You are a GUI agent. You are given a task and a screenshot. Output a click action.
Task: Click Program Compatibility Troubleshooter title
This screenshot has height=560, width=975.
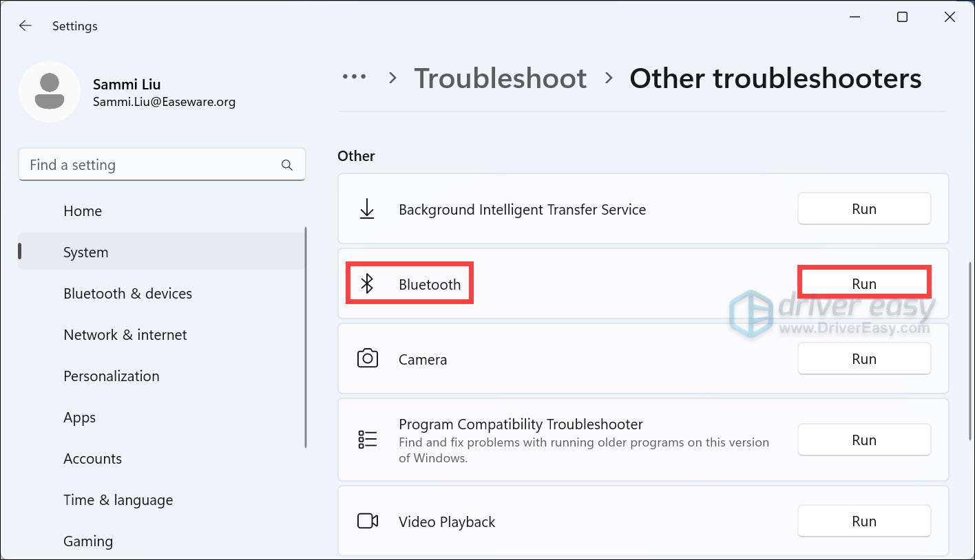click(x=521, y=424)
